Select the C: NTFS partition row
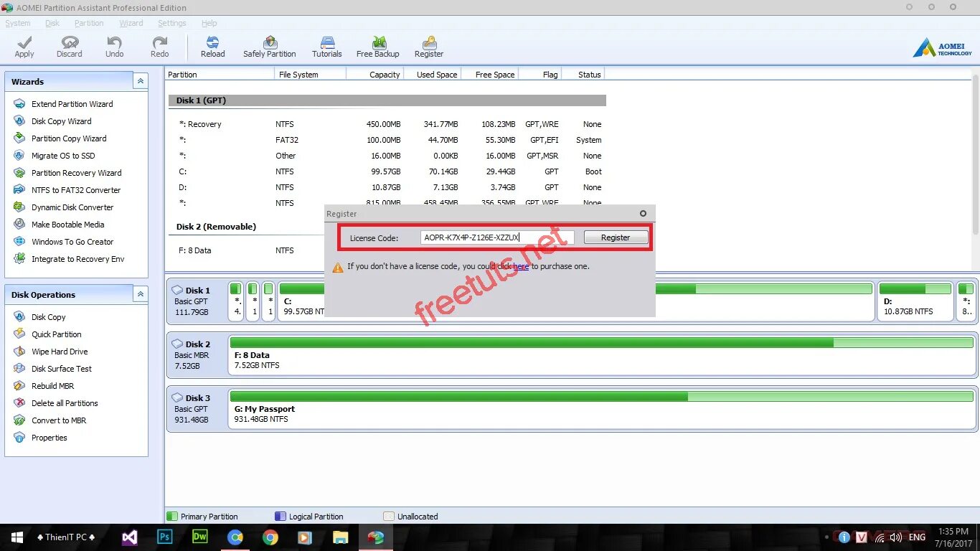This screenshot has height=551, width=980. coord(387,171)
